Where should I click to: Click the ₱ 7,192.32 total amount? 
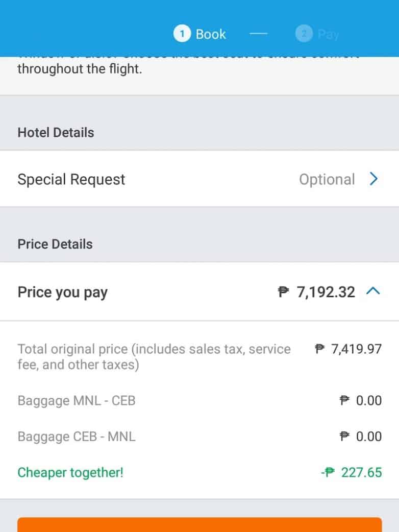(316, 292)
